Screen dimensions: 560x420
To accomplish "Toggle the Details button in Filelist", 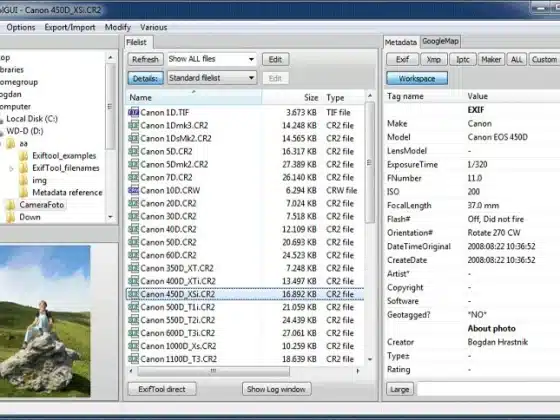I will pos(145,78).
